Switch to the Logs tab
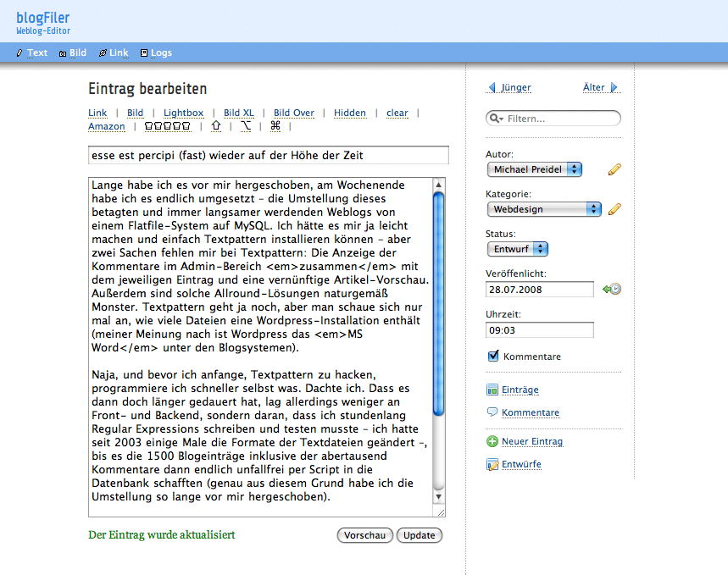Screen dimensions: 728x586 click(156, 53)
